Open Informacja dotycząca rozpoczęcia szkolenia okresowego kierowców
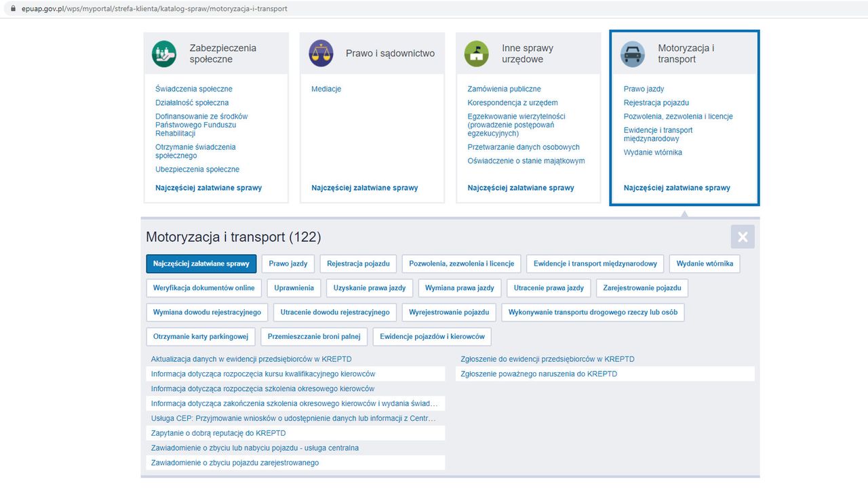The height and width of the screenshot is (488, 868). click(x=262, y=389)
